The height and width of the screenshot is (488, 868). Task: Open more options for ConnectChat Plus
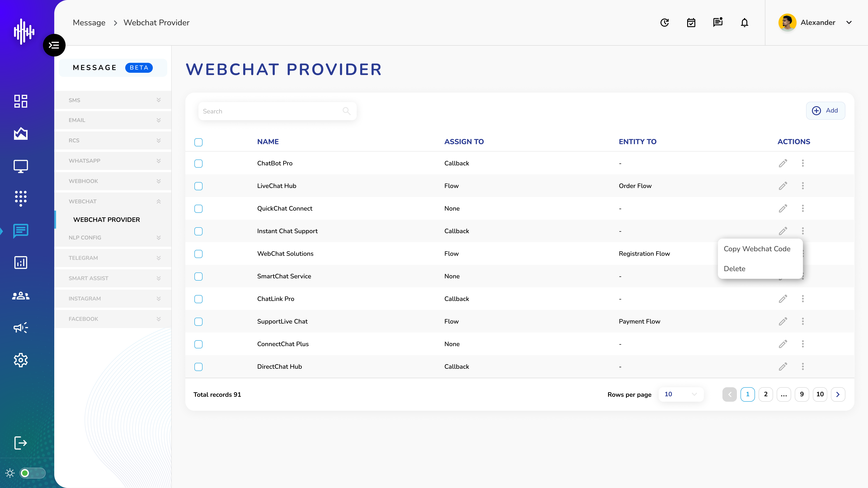point(803,344)
